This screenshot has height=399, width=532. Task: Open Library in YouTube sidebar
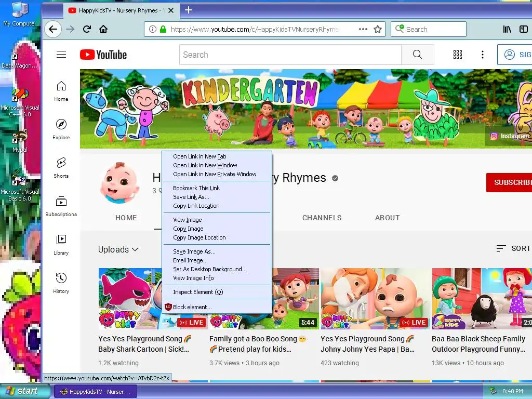(x=61, y=244)
